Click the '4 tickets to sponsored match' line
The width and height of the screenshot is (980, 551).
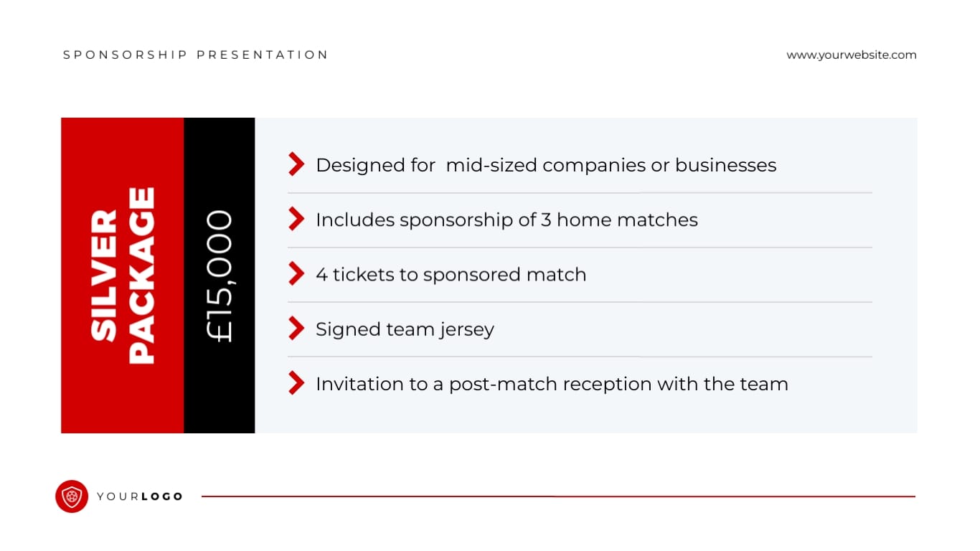451,274
